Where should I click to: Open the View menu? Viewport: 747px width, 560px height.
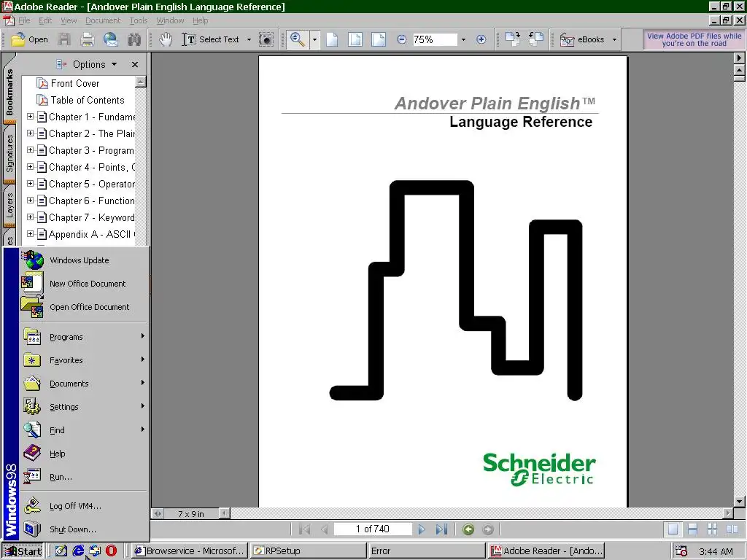(x=69, y=20)
